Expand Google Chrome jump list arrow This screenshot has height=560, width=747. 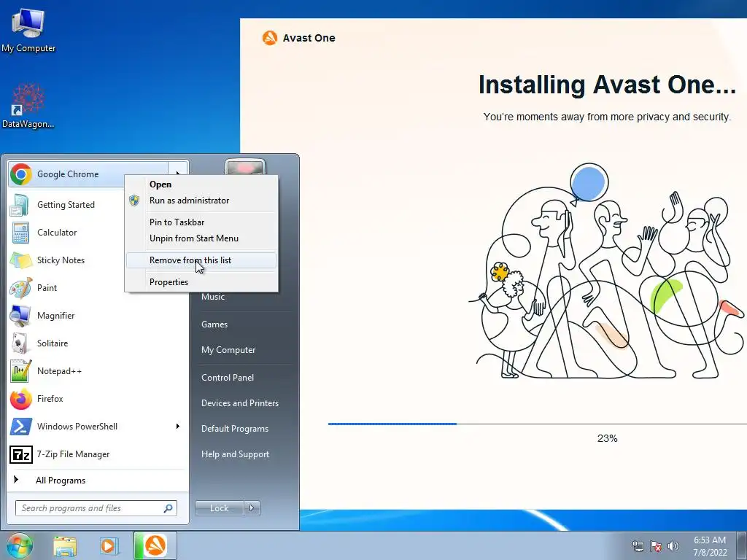pos(178,174)
